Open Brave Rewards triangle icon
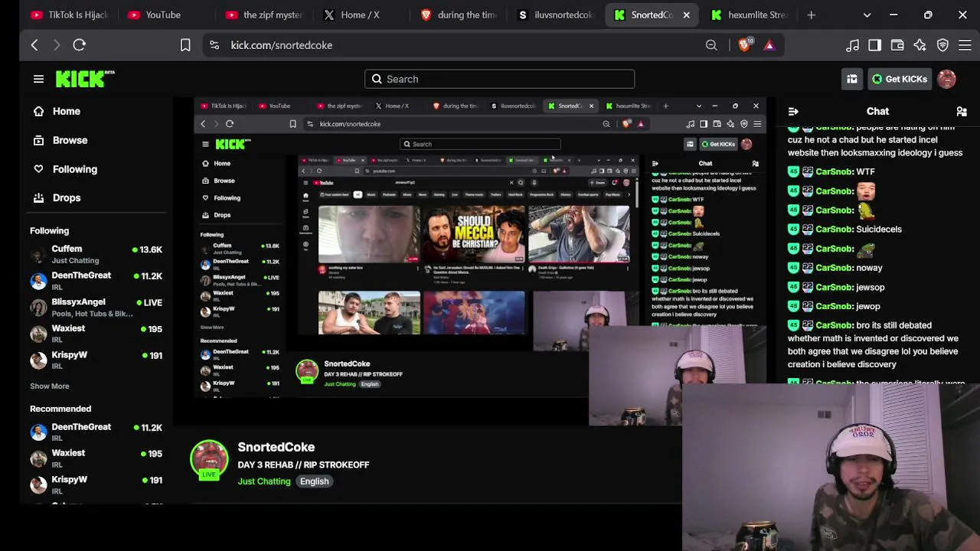 click(769, 45)
